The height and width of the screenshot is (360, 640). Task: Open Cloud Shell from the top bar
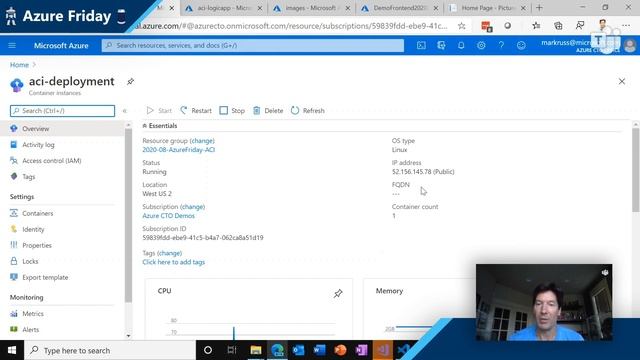421,45
